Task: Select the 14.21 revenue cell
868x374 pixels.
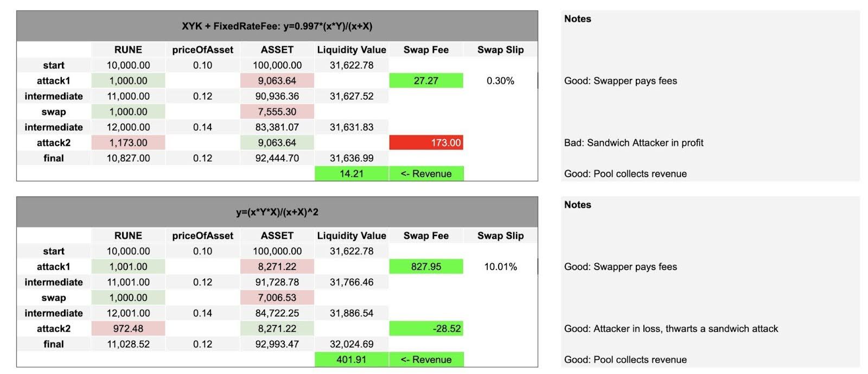Action: click(352, 174)
